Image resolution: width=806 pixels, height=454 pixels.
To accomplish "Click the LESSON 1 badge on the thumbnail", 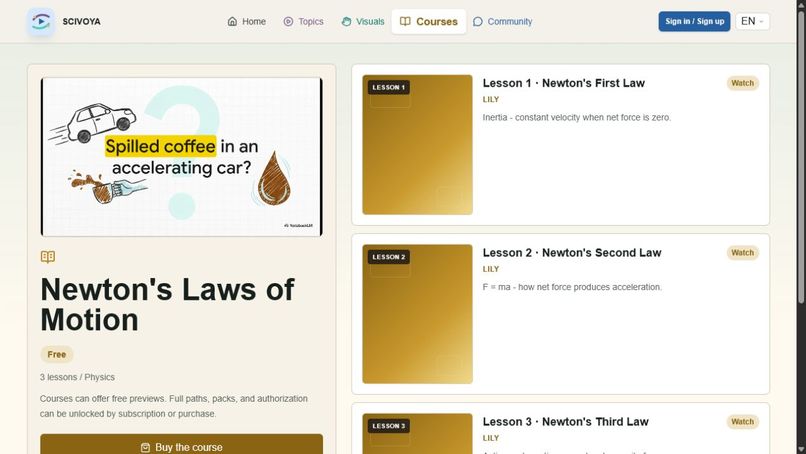I will point(389,87).
